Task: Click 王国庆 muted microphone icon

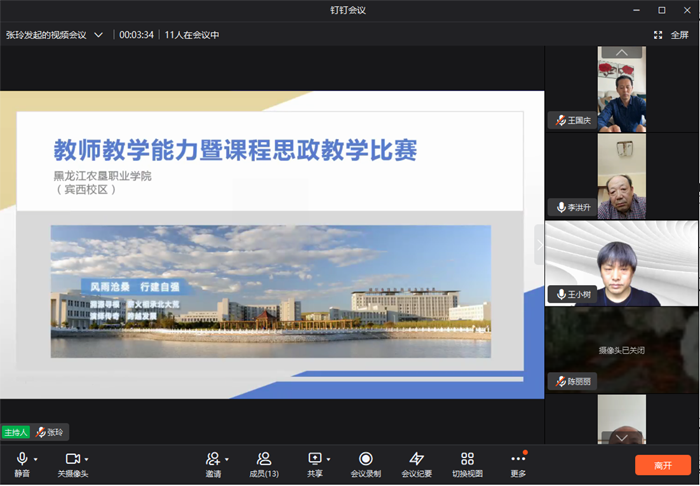Action: 561,120
